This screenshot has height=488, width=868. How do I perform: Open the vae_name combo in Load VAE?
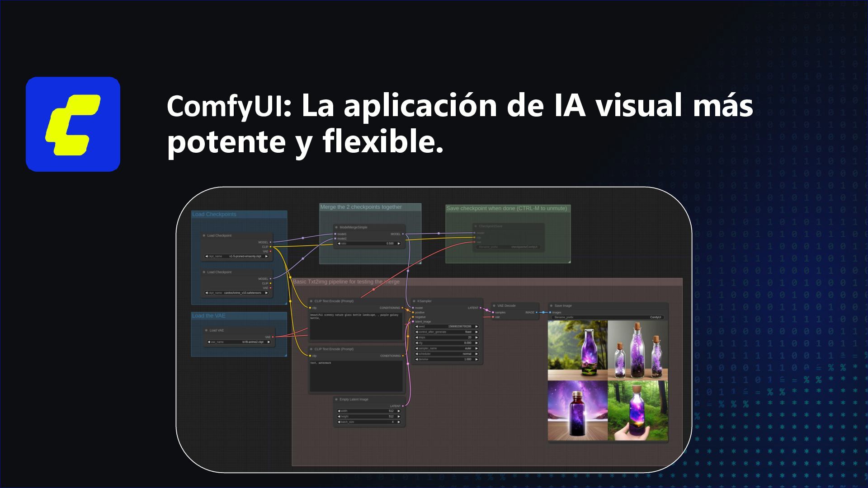239,342
